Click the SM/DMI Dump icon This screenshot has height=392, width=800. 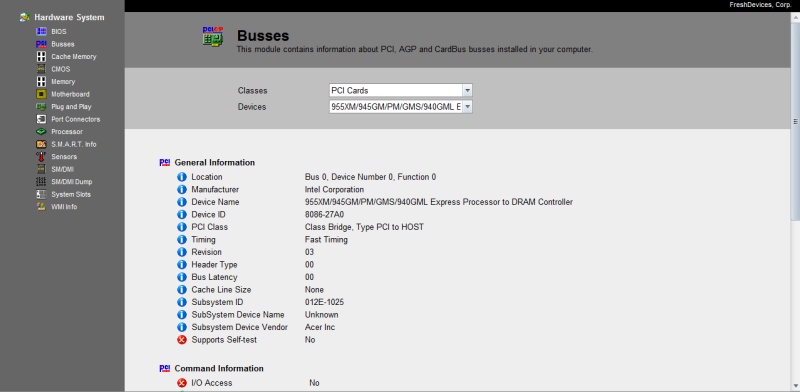[41, 182]
